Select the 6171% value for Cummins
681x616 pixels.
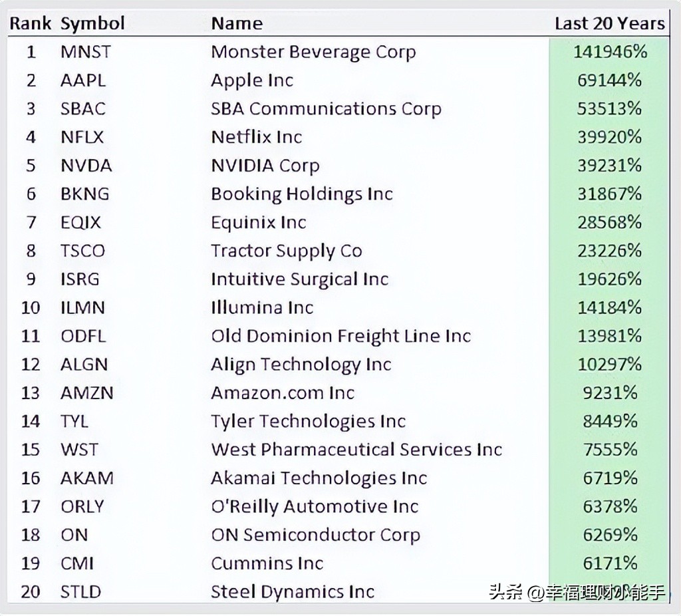[609, 563]
